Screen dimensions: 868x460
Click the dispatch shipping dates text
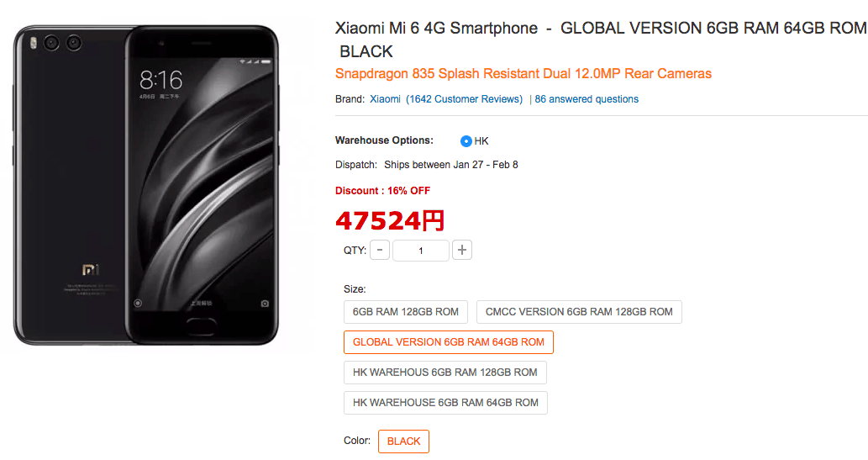pos(451,165)
